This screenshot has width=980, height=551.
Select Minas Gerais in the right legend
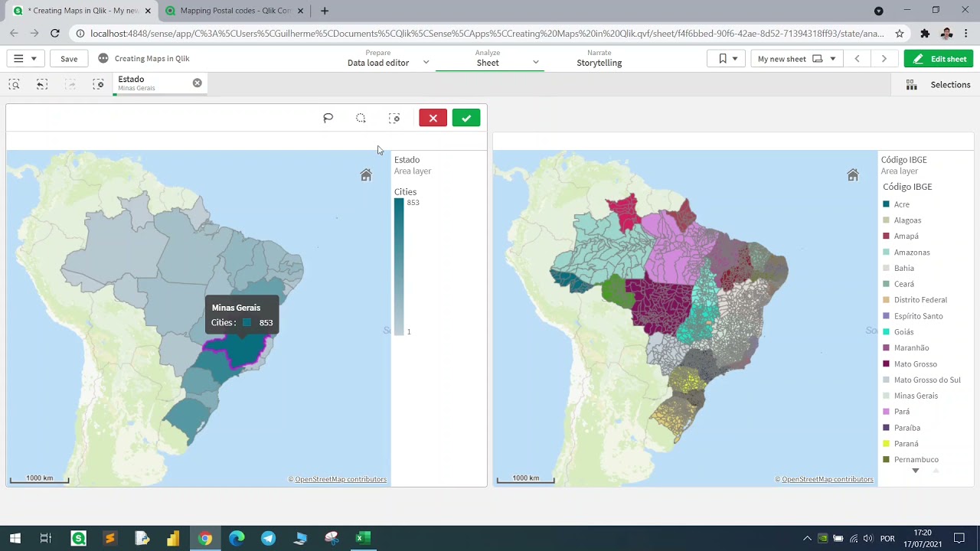click(916, 396)
